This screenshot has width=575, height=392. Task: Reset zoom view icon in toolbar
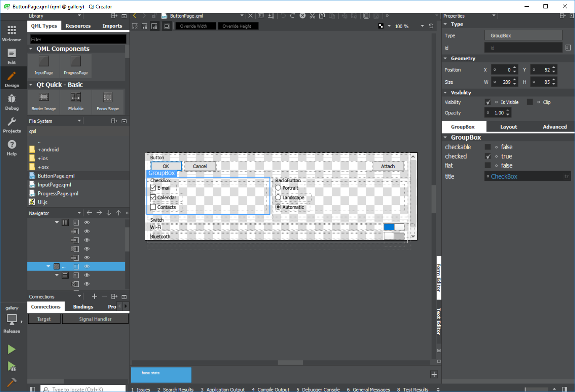tap(431, 26)
